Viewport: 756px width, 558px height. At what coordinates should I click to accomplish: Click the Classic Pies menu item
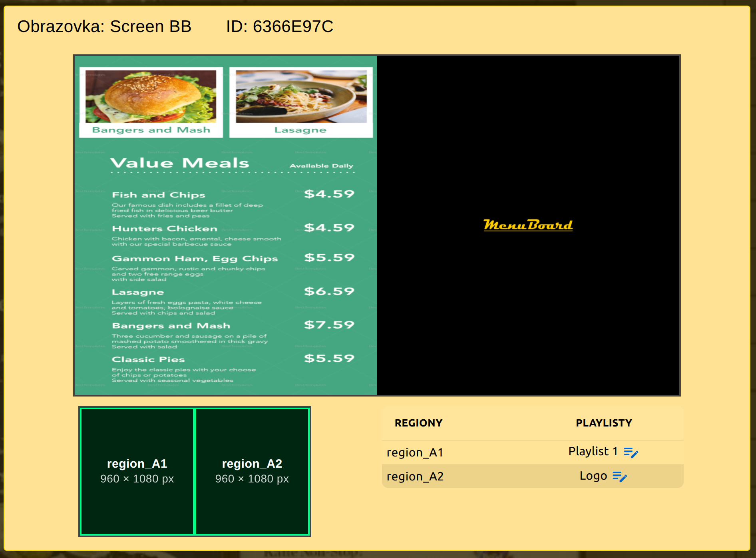click(148, 359)
